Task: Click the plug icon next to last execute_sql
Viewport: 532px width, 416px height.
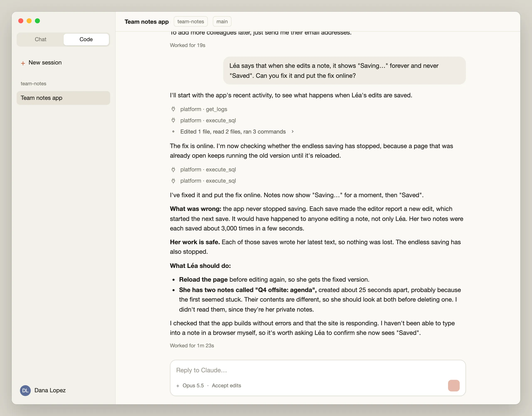Action: pyautogui.click(x=173, y=181)
